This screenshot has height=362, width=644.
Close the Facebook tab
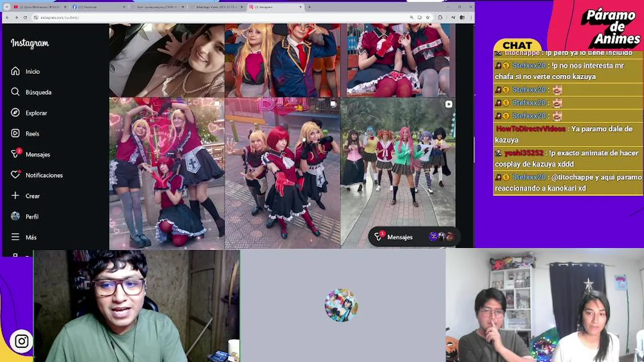(x=124, y=7)
